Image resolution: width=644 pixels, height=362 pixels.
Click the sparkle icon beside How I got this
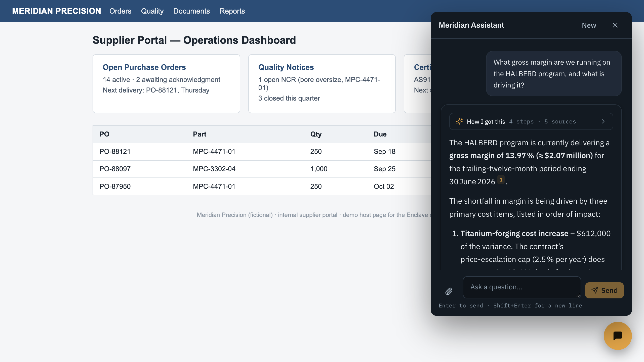click(x=459, y=121)
